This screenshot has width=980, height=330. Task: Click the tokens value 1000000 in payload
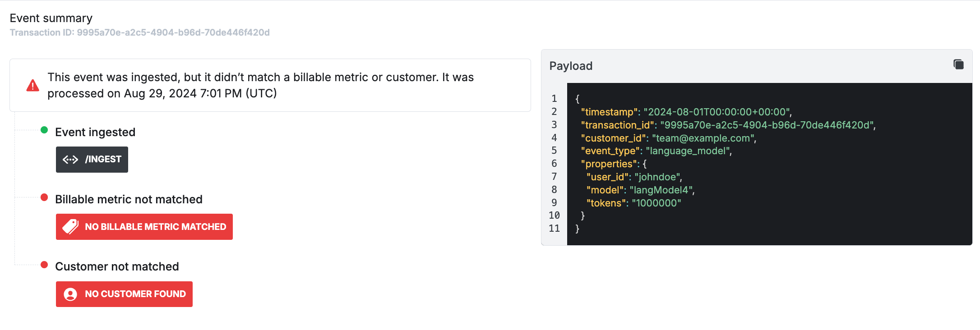[x=656, y=203]
